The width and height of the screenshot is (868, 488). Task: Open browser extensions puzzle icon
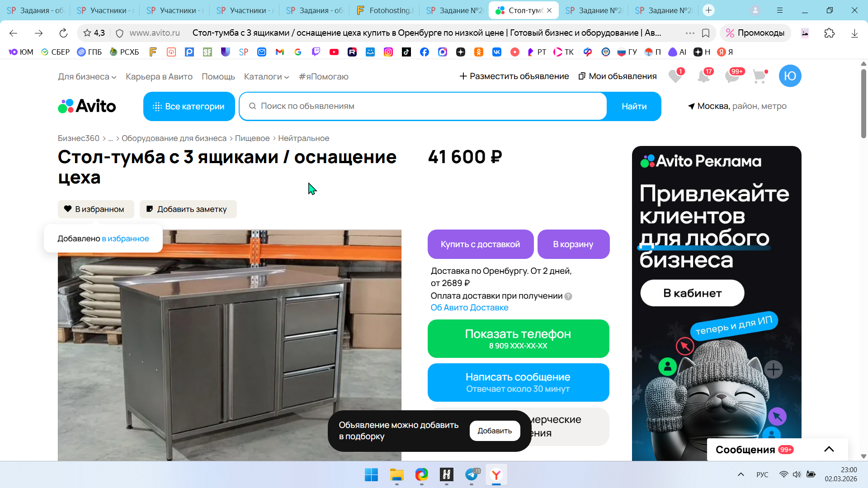[x=830, y=33]
